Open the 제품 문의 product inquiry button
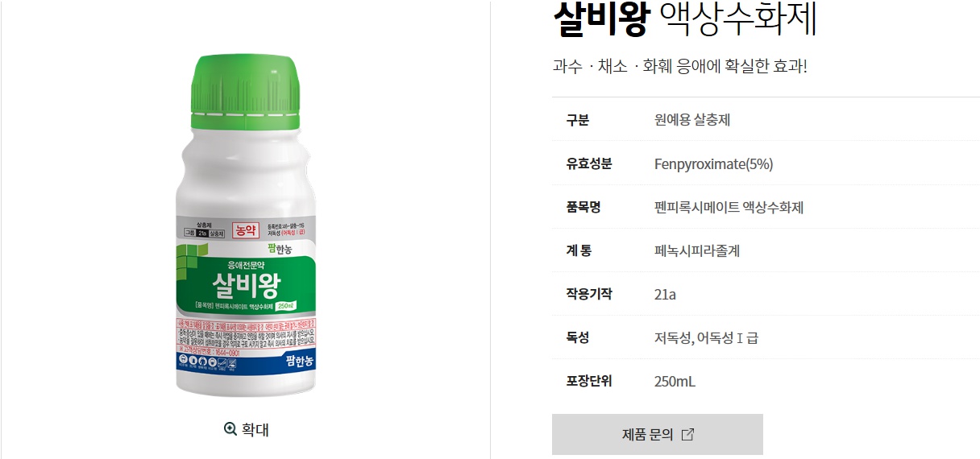980x459 pixels. coord(657,435)
